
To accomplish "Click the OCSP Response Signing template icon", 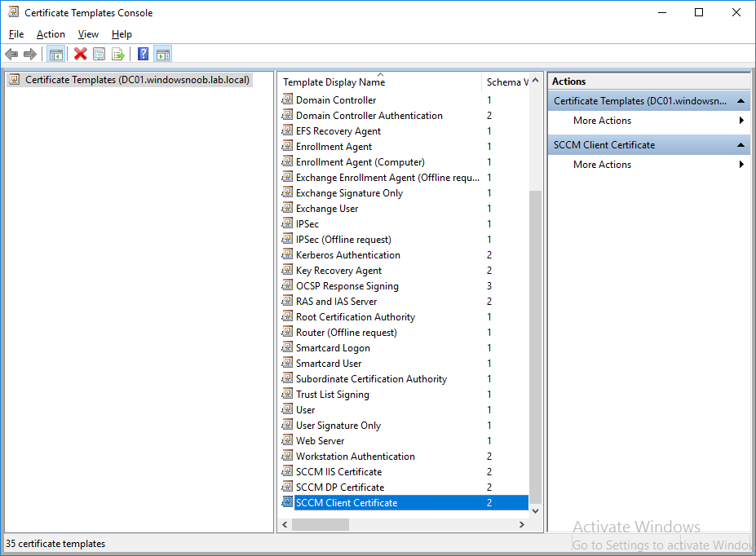I will [287, 285].
